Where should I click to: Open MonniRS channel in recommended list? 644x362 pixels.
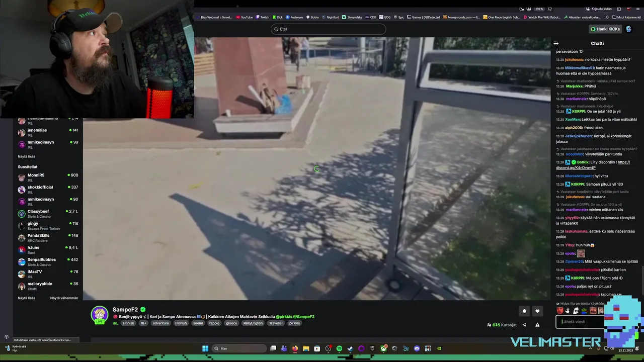48,177
